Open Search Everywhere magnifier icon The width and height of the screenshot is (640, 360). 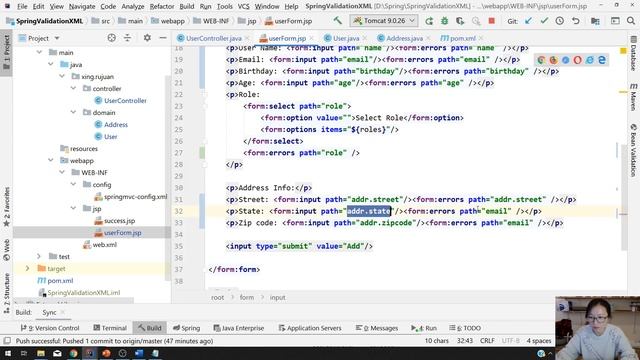click(x=631, y=21)
